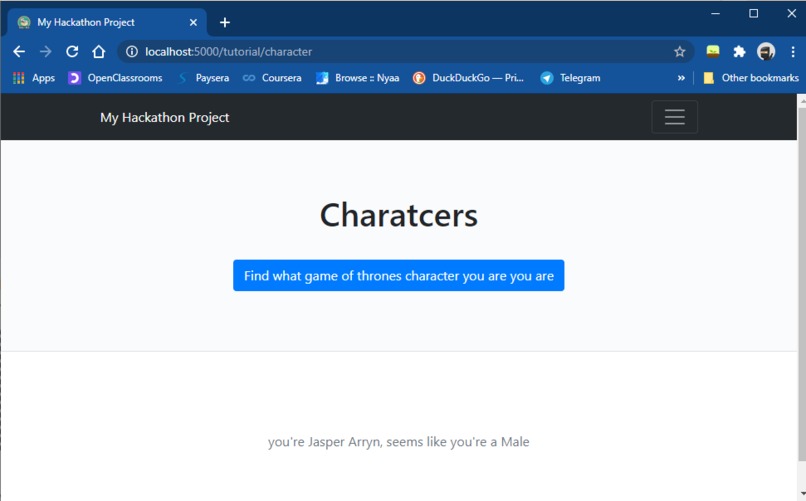Screen dimensions: 806x501
Task: Close the browser window
Action: point(792,14)
